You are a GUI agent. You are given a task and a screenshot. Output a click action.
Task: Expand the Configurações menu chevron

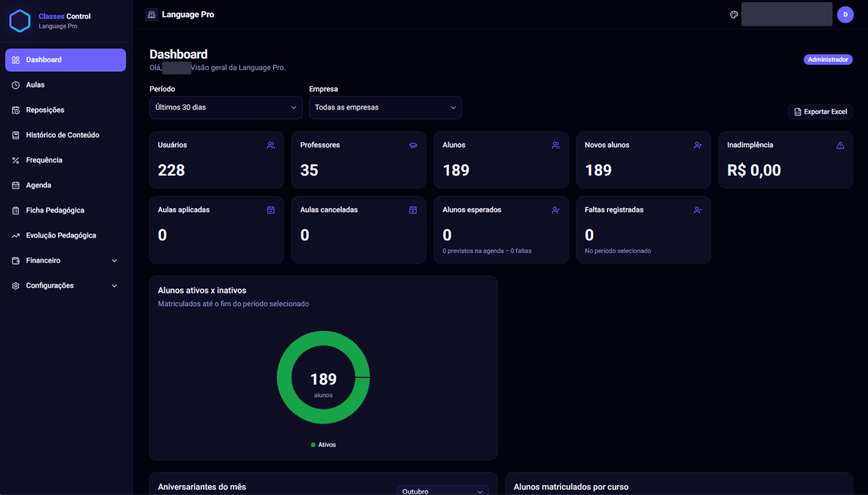click(115, 286)
